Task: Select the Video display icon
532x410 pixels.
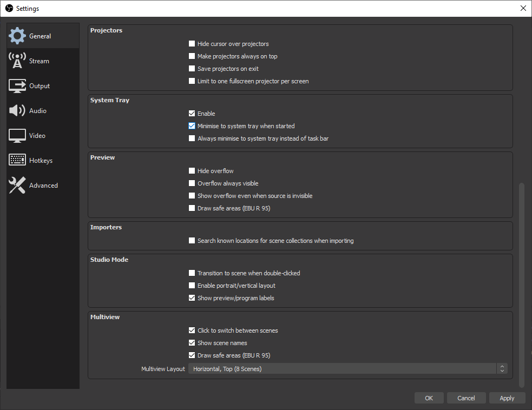Action: [17, 135]
